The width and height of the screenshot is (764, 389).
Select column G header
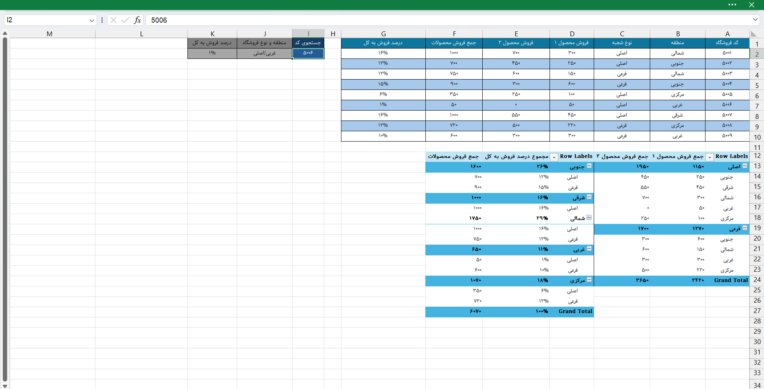click(383, 34)
